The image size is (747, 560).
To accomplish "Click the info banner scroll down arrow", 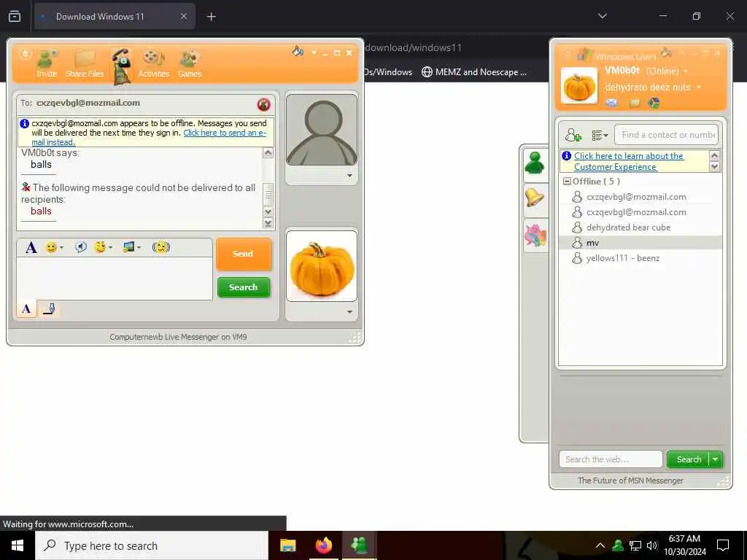I will pos(714,167).
